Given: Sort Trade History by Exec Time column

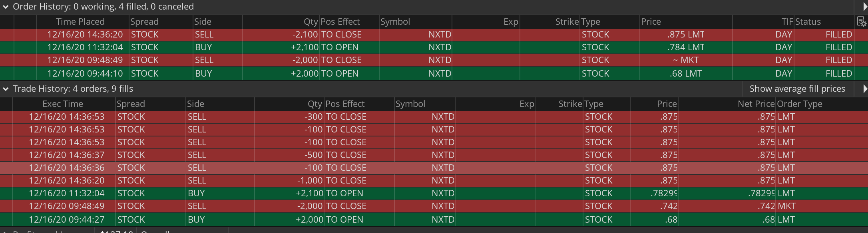Looking at the screenshot, I should (63, 104).
